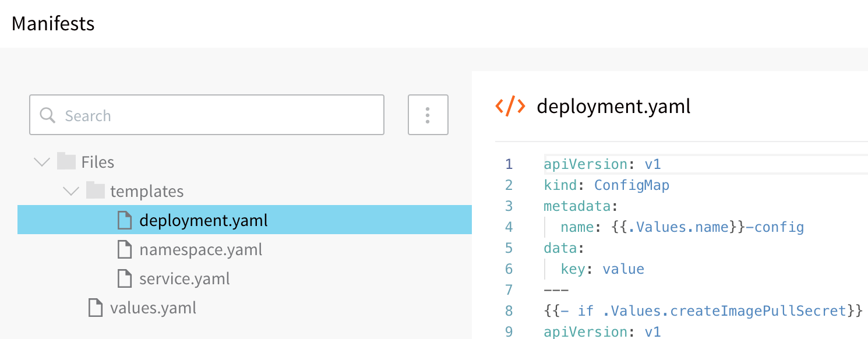Select deployment.yaml in the file tree
Viewport: 868px width, 339px height.
[245, 220]
